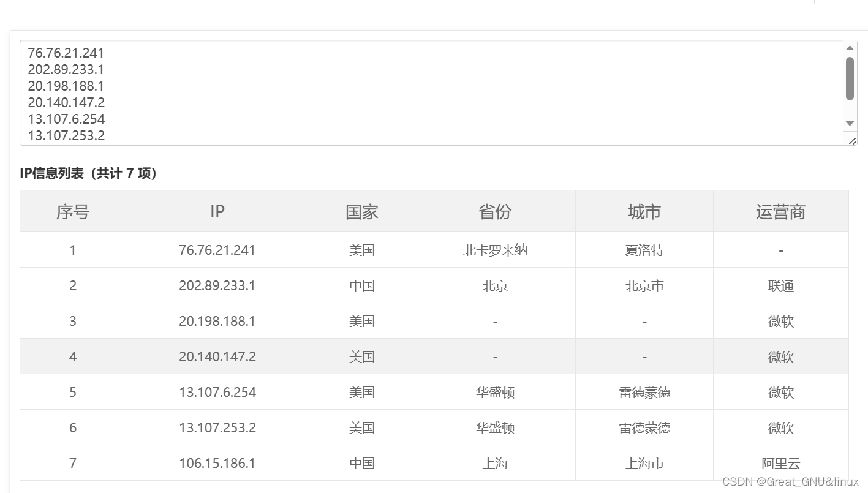Click the 北京市 city cell
The width and height of the screenshot is (868, 493).
click(644, 285)
